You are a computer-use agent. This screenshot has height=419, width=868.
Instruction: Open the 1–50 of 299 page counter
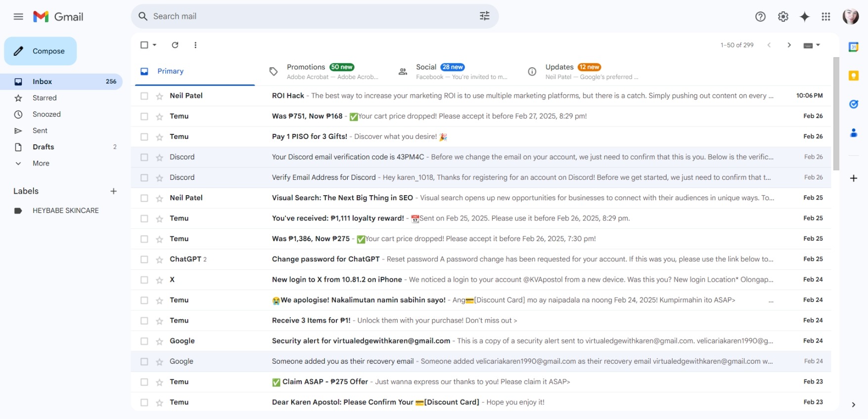tap(737, 45)
